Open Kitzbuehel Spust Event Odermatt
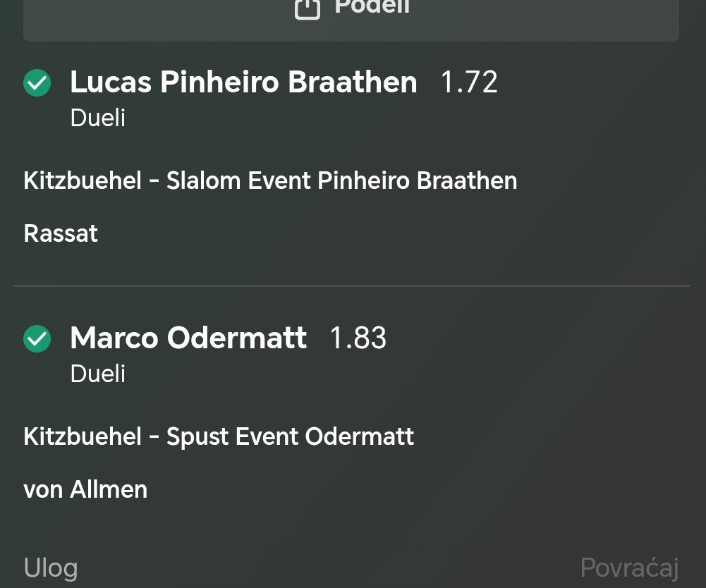This screenshot has height=588, width=706. [x=219, y=436]
